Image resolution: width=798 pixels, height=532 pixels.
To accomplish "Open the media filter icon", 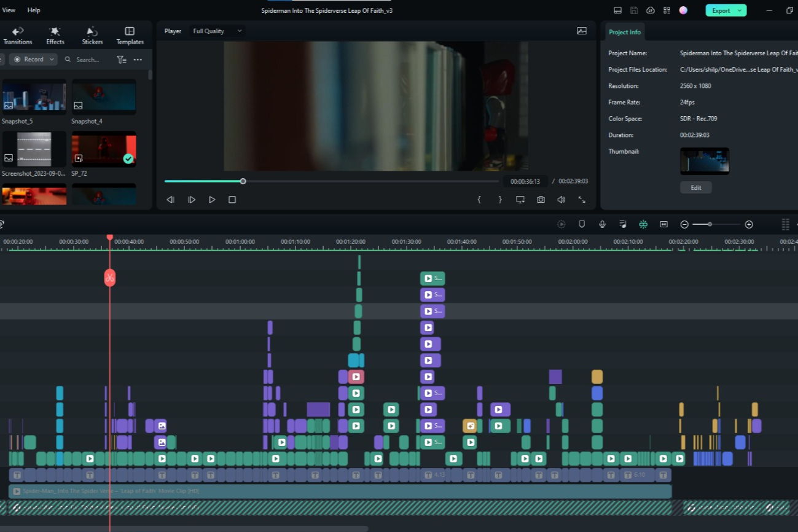I will click(121, 60).
